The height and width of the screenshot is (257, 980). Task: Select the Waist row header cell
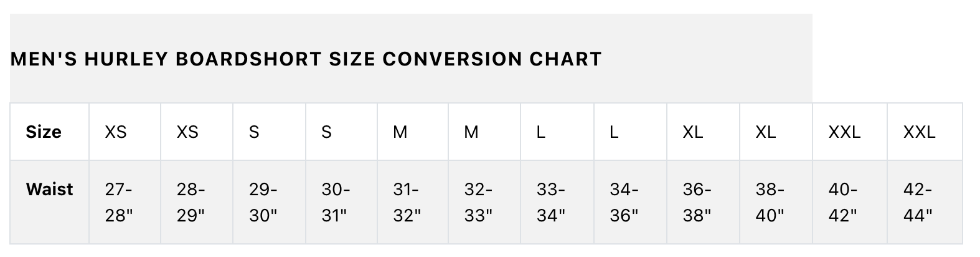(x=50, y=202)
